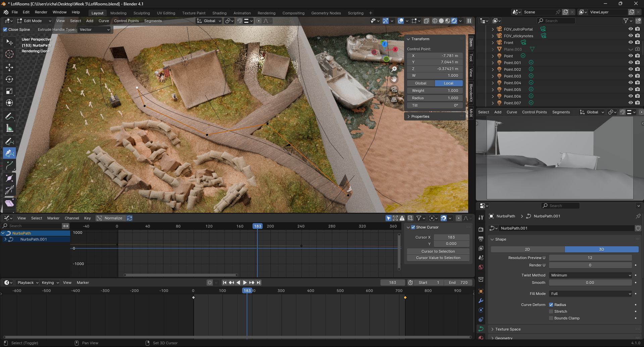Image resolution: width=644 pixels, height=347 pixels.
Task: Adjust the Smooth value slider
Action: coord(590,283)
